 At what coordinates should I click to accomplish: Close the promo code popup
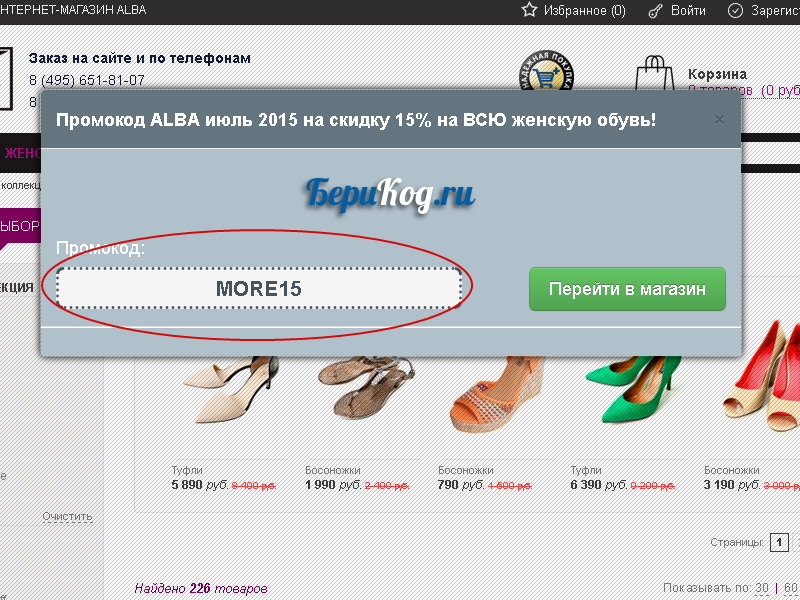point(719,120)
